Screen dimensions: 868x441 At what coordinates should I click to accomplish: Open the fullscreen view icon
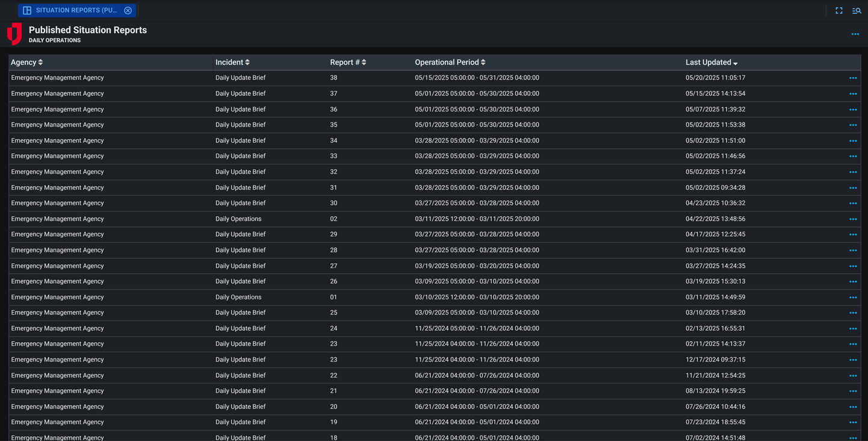point(839,10)
